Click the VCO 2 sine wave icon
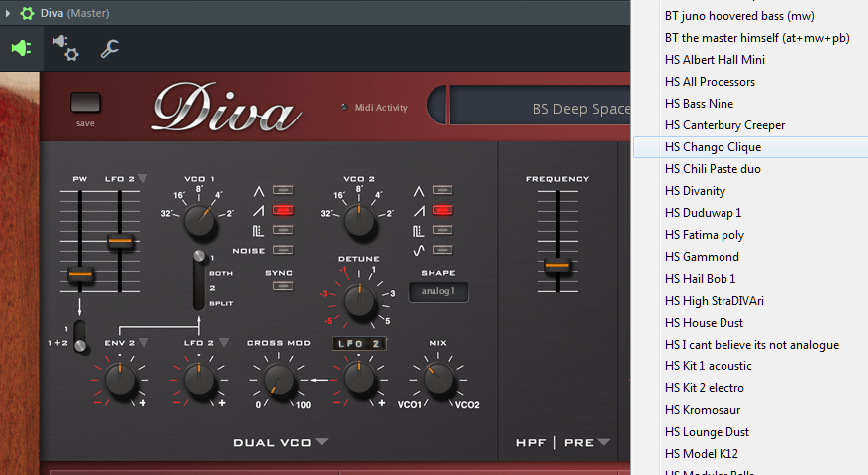The image size is (868, 475). 419,251
